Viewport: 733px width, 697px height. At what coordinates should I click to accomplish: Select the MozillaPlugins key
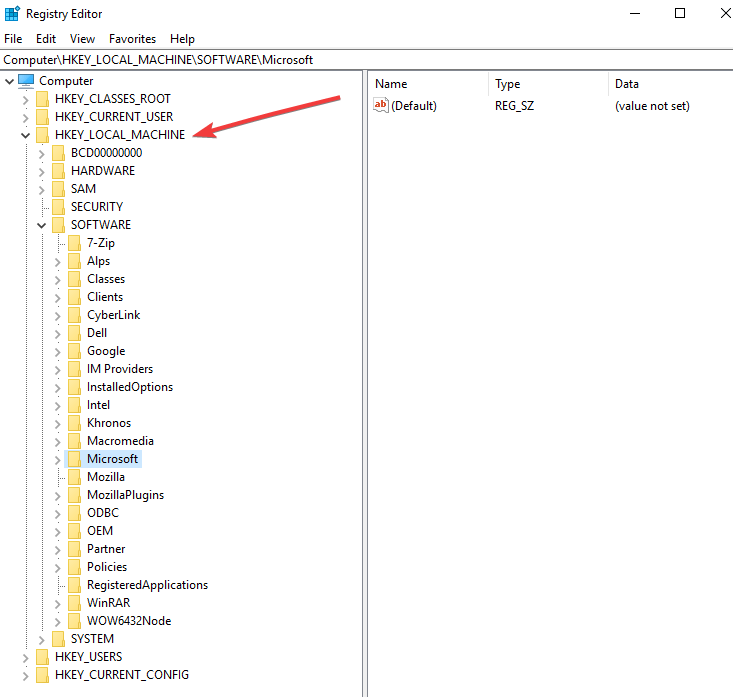(125, 495)
